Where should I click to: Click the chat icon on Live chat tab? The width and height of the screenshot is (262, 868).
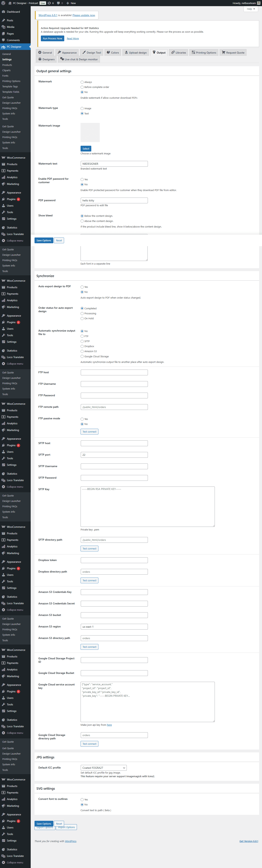click(x=62, y=59)
